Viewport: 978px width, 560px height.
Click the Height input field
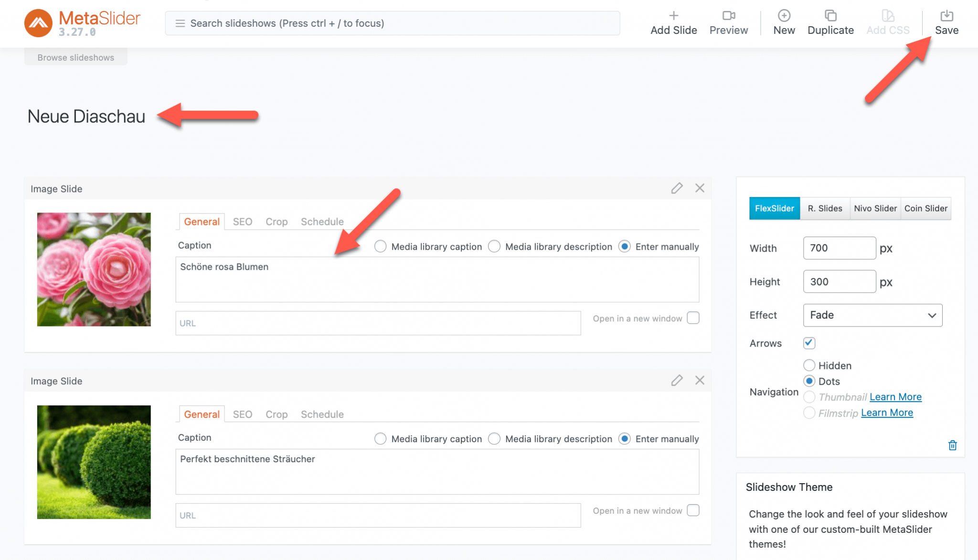click(x=839, y=281)
